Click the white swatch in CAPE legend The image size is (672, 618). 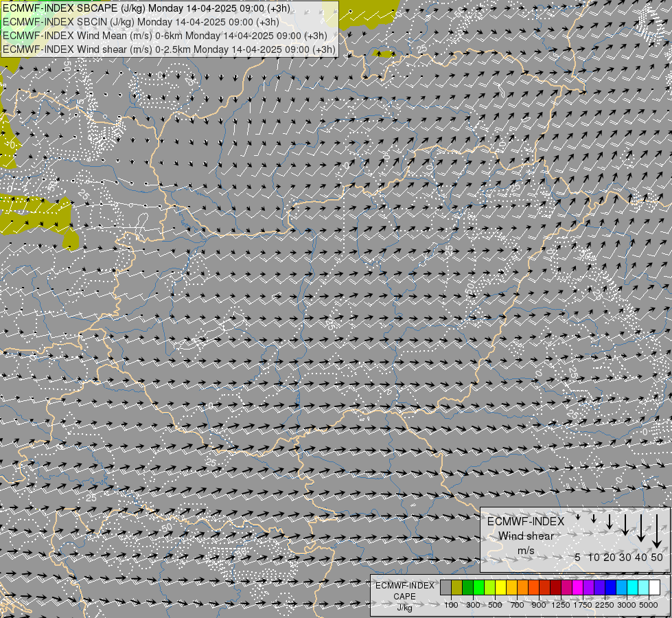point(654,588)
